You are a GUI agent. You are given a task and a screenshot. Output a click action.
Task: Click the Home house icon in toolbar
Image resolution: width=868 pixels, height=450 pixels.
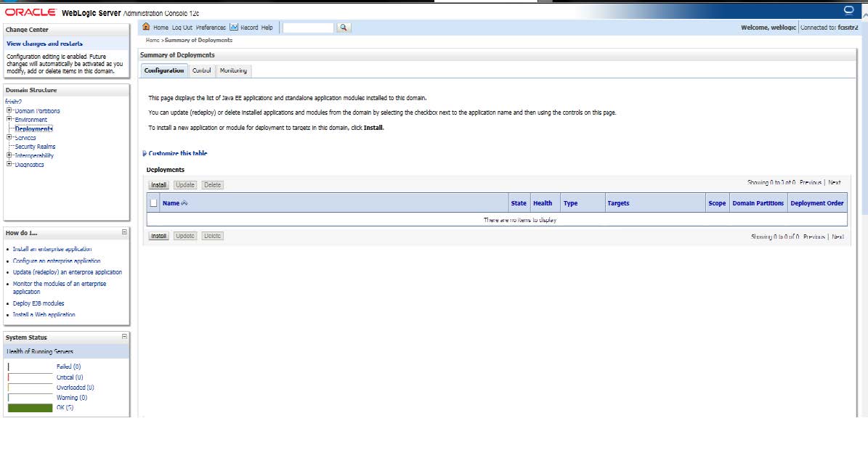coord(146,27)
